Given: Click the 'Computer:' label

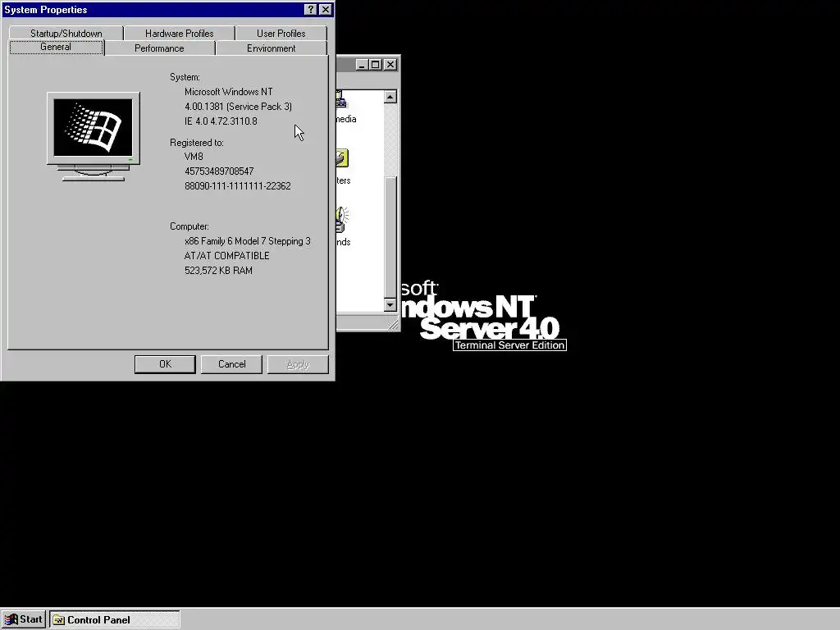Looking at the screenshot, I should (x=189, y=226).
